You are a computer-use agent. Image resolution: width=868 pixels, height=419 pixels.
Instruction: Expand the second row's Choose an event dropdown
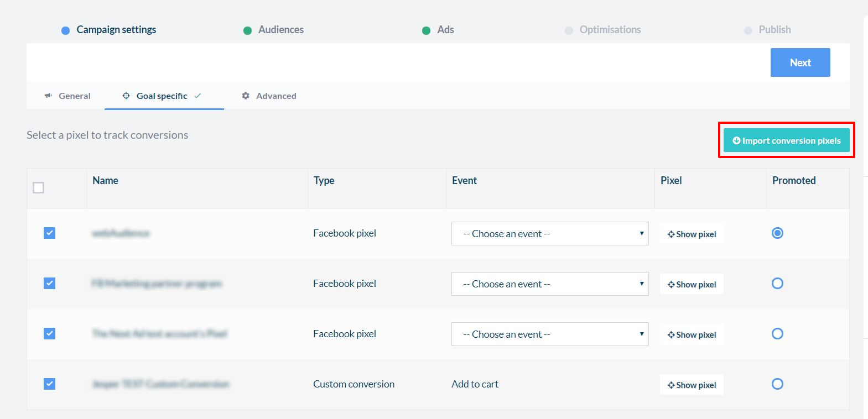point(550,284)
